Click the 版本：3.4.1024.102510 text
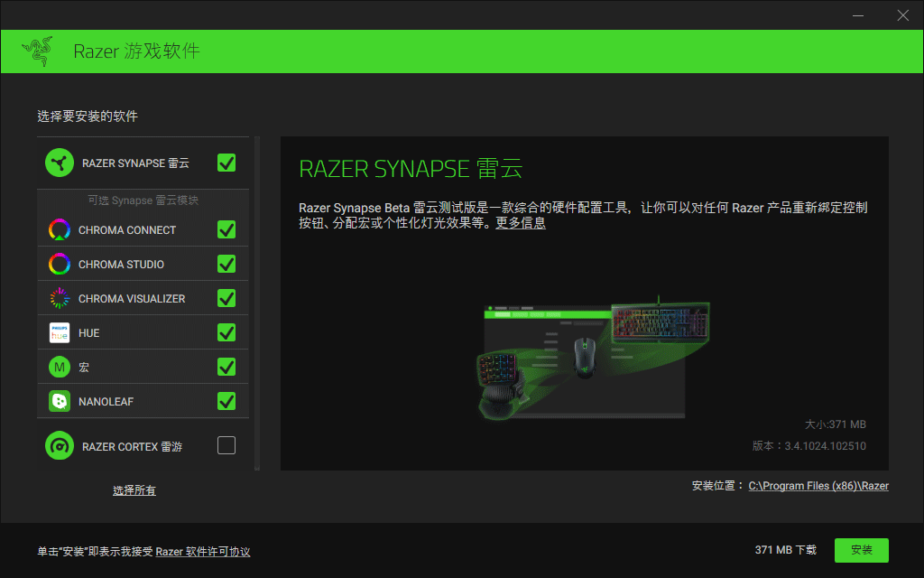The height and width of the screenshot is (578, 924). click(809, 446)
